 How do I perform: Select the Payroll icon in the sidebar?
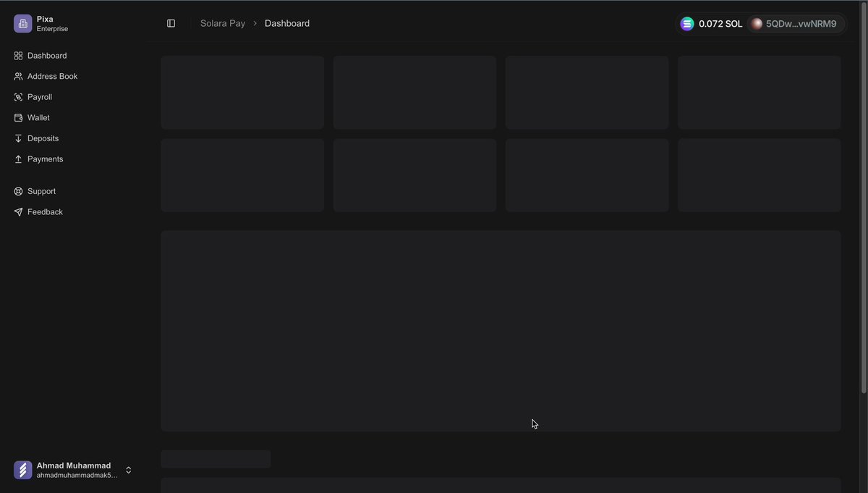[x=17, y=96]
